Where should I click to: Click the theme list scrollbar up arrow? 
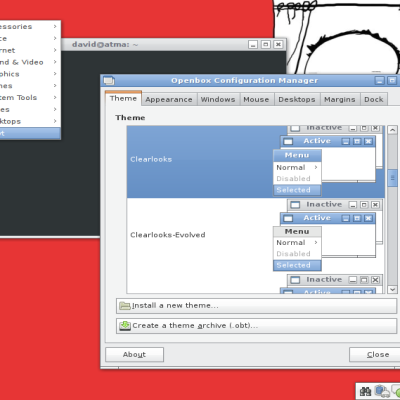[392, 130]
